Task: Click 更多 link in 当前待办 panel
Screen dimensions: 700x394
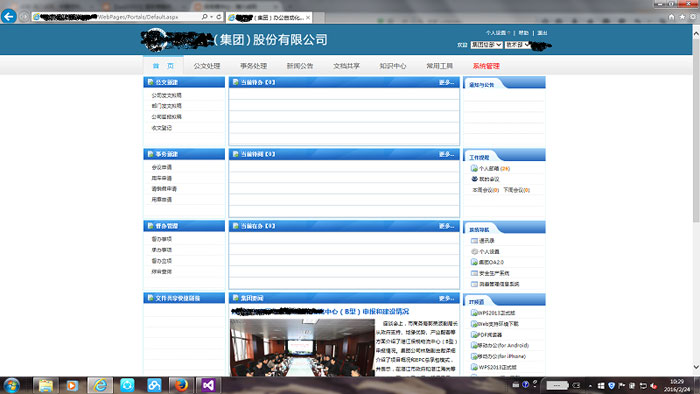Action: coord(446,83)
